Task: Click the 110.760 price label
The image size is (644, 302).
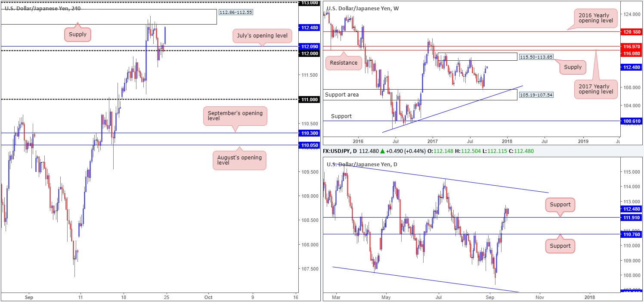Action: click(x=631, y=234)
